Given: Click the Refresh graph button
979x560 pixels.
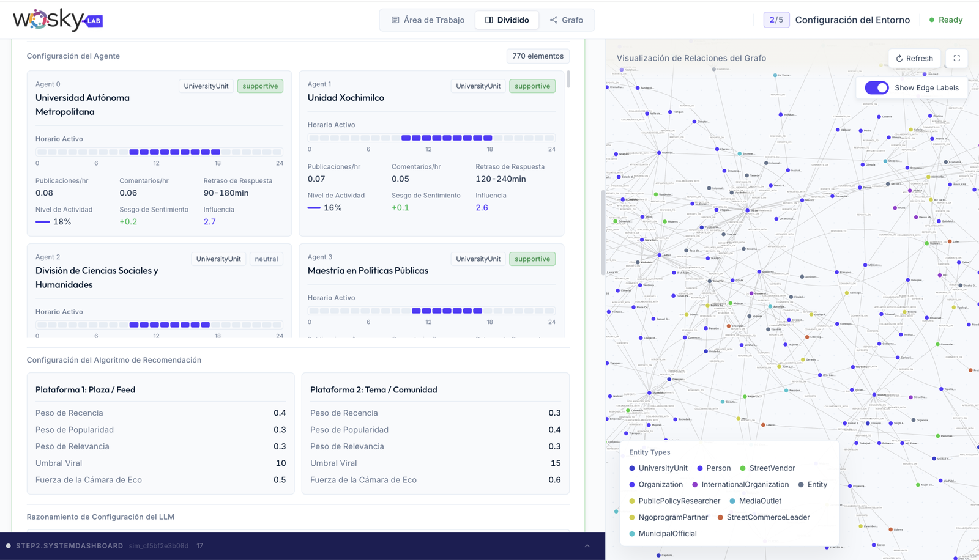Looking at the screenshot, I should tap(914, 58).
